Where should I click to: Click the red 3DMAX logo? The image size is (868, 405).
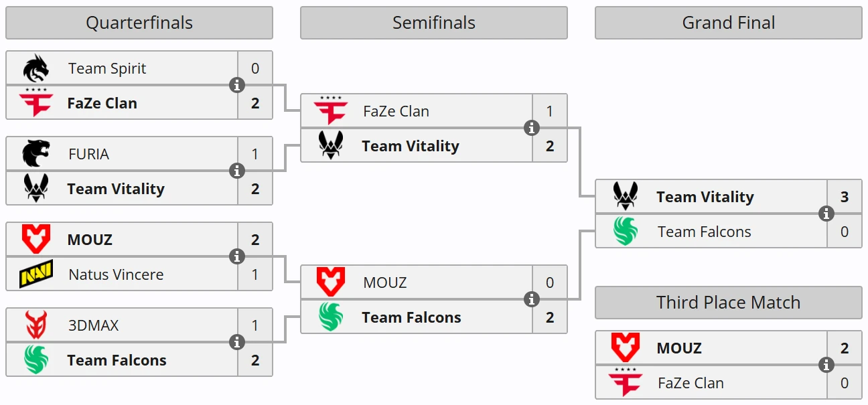35,325
